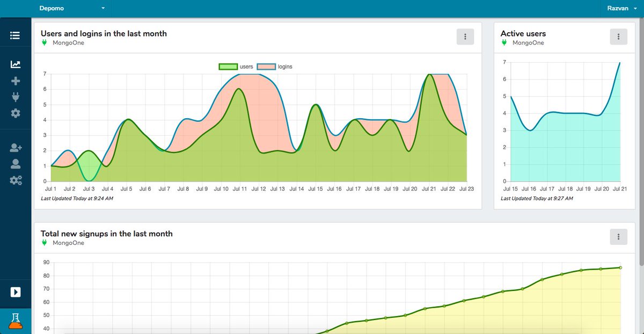This screenshot has height=334, width=644.
Task: Click green plug icon under Total new signups
Action: pyautogui.click(x=45, y=243)
